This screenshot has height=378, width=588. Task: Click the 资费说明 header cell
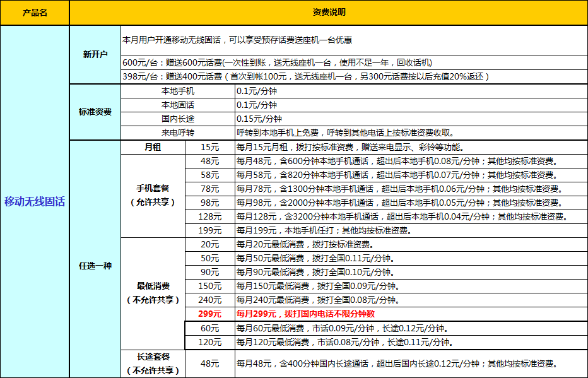(x=329, y=13)
